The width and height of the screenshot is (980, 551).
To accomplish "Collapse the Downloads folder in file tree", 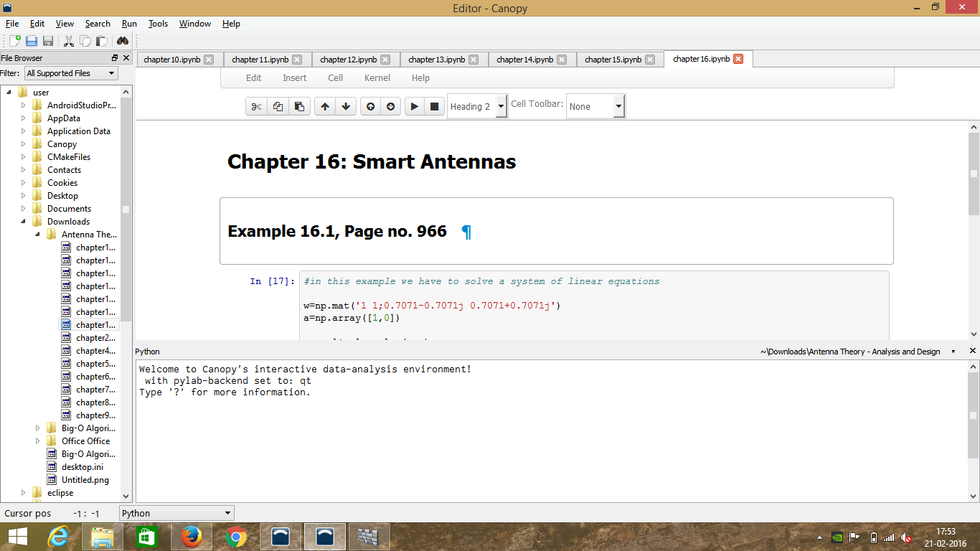I will pyautogui.click(x=23, y=222).
